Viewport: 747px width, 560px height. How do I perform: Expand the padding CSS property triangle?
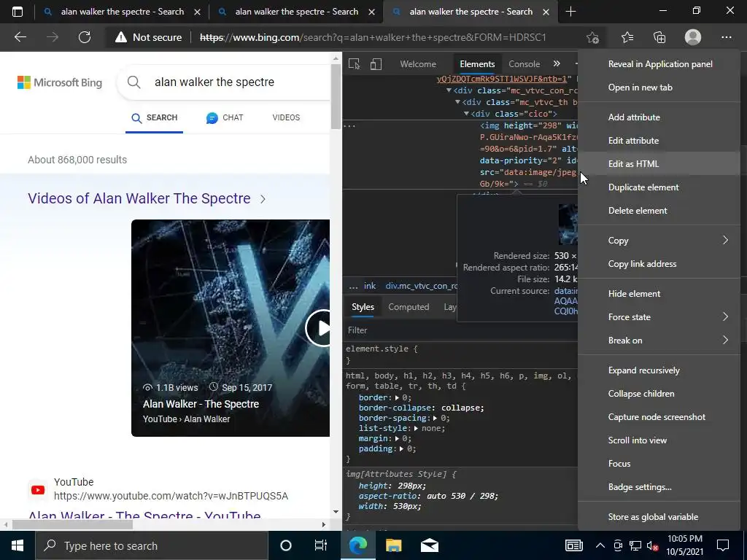[x=402, y=448]
